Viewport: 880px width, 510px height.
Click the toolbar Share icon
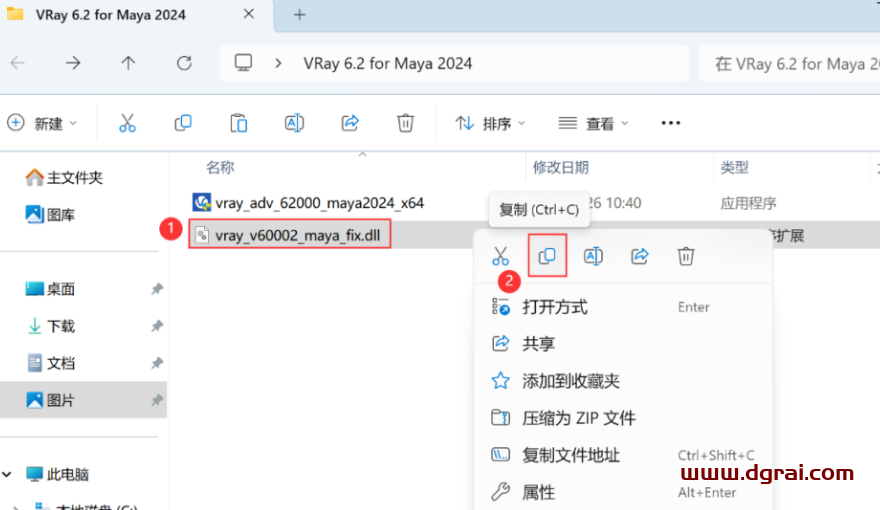tap(350, 123)
